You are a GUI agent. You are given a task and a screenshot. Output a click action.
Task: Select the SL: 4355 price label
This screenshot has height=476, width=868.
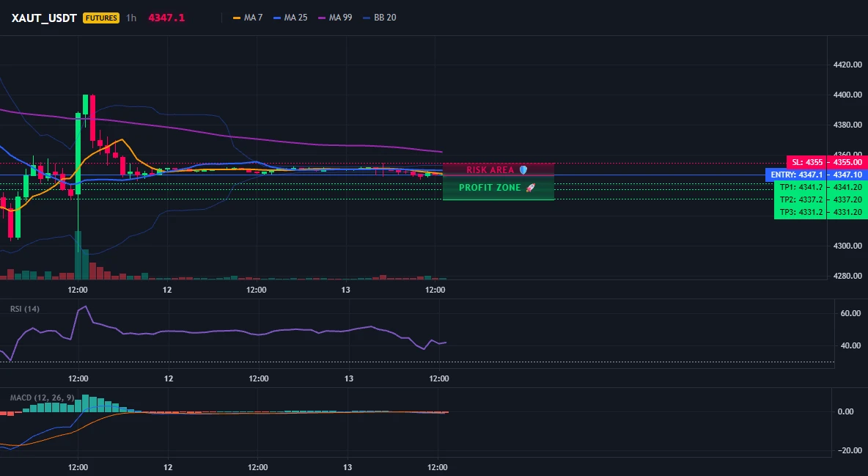point(806,162)
